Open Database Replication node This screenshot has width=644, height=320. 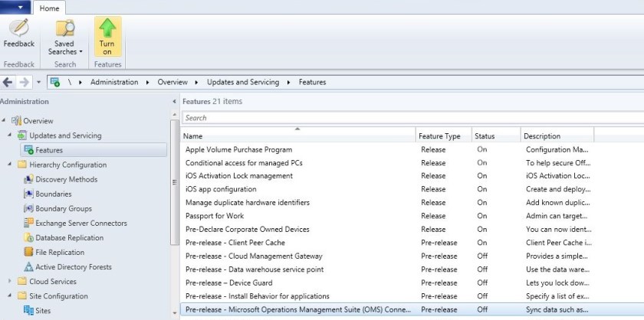(70, 237)
